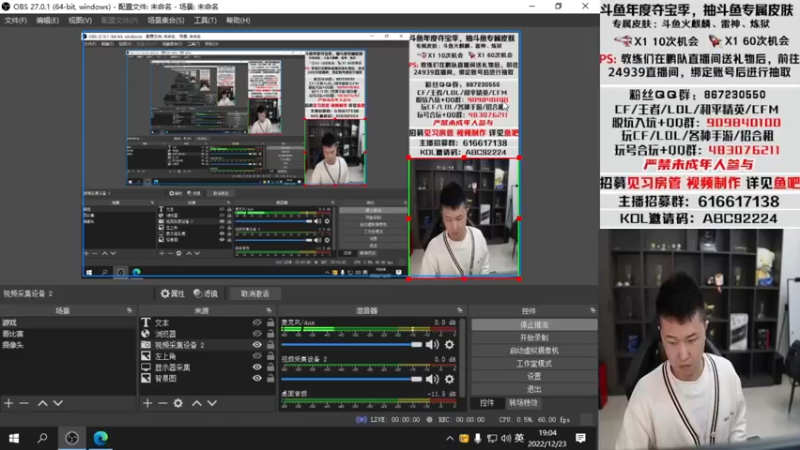Open the 视图(V) menu

[x=80, y=20]
